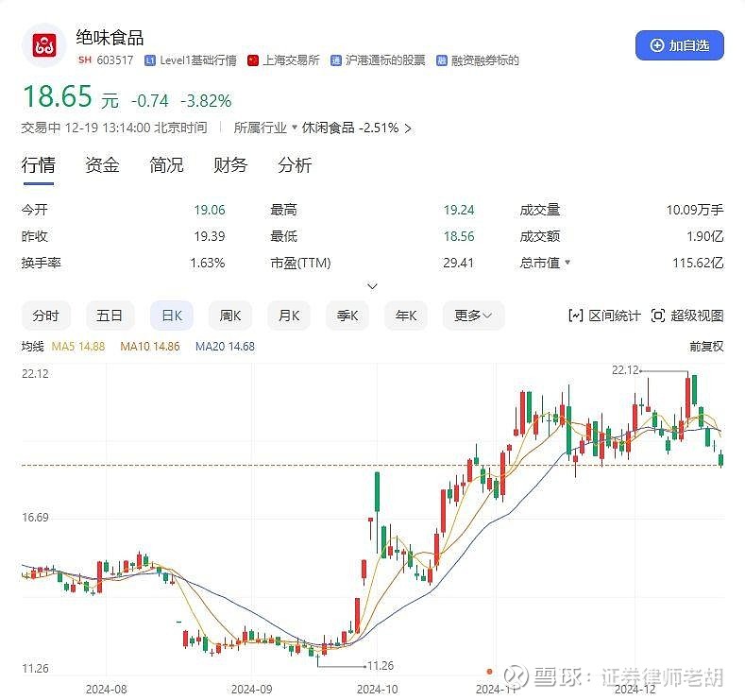Screen dimensions: 745x700
Task: Switch to the 分析 tab
Action: click(x=295, y=165)
